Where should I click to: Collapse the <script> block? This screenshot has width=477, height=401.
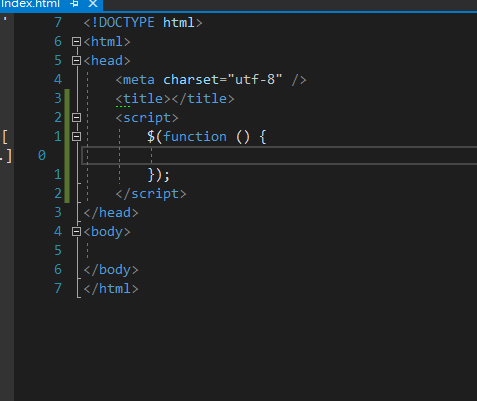click(x=76, y=118)
